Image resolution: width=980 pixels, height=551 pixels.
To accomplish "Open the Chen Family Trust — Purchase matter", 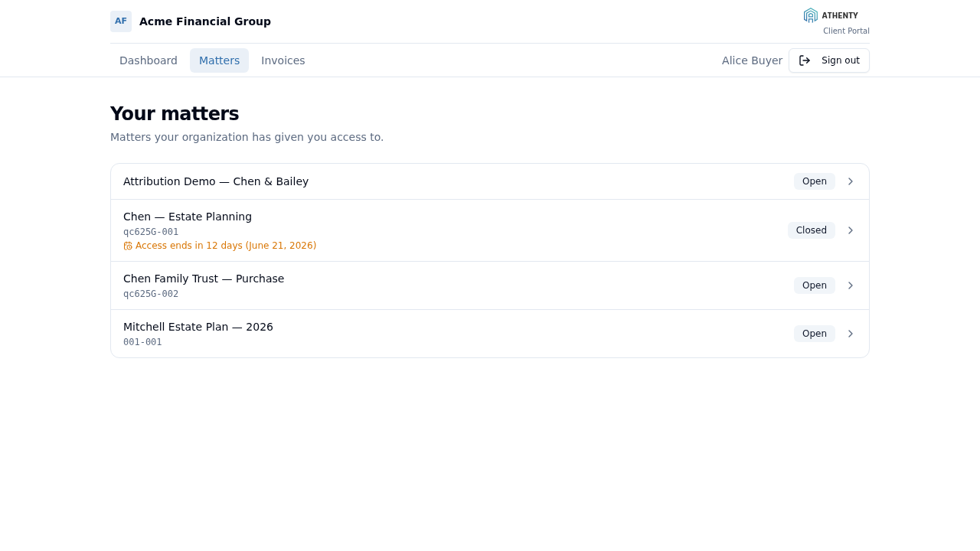I will point(490,285).
